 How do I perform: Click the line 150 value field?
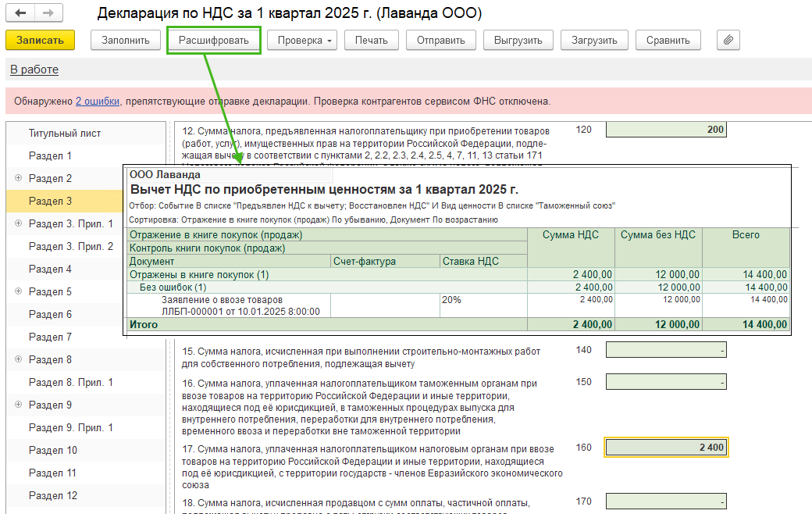[666, 382]
